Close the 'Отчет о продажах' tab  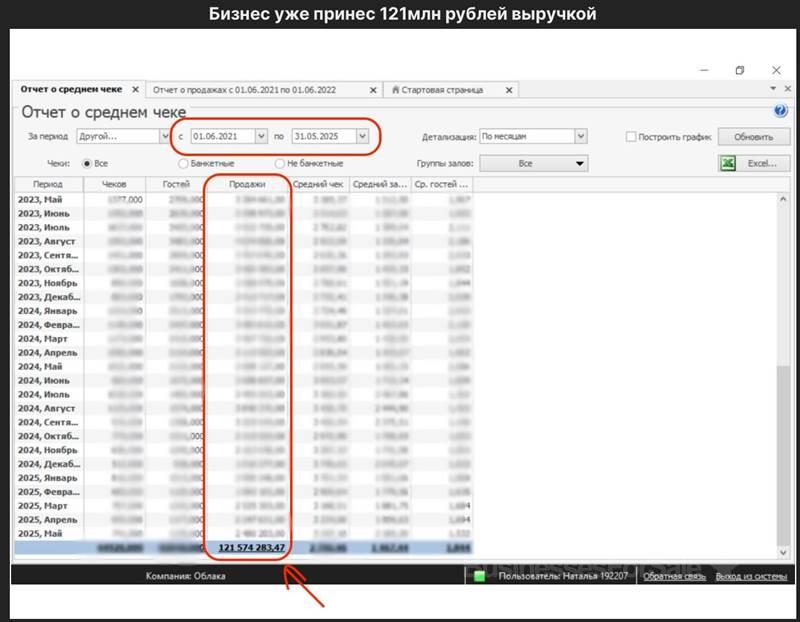(372, 90)
